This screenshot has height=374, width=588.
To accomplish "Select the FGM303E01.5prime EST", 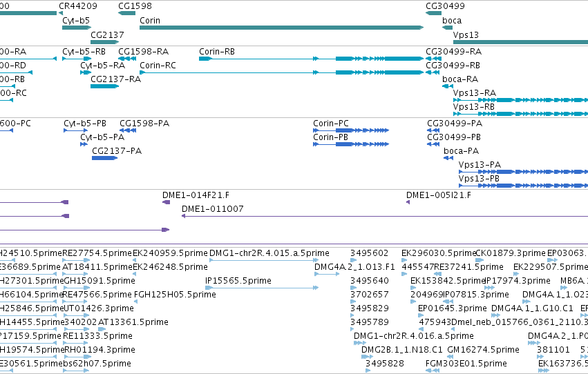I will [433, 371].
